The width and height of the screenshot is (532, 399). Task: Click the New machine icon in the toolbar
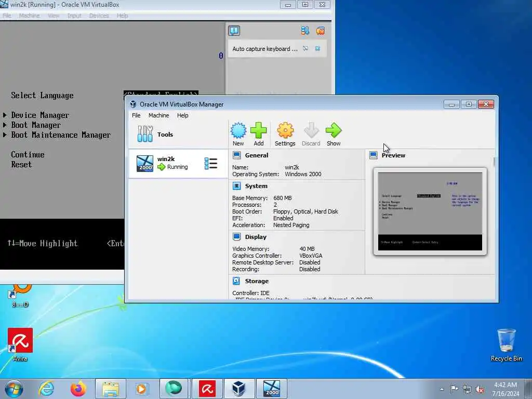[x=238, y=130]
